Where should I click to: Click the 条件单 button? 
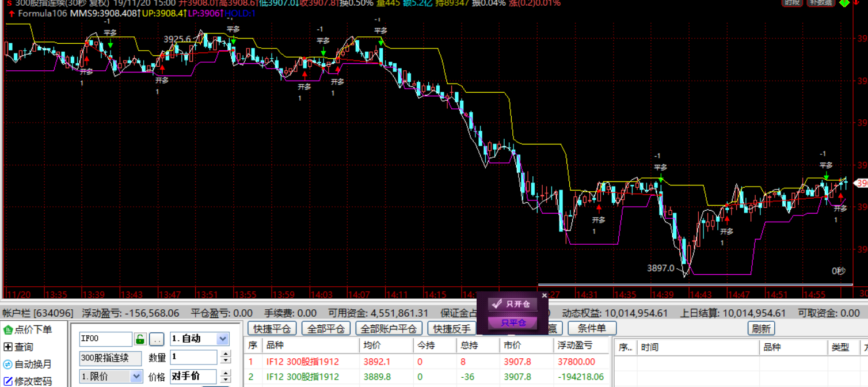click(592, 328)
